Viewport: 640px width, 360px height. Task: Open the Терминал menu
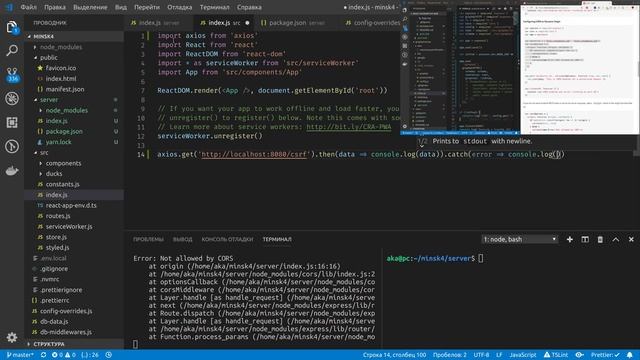pyautogui.click(x=214, y=7)
